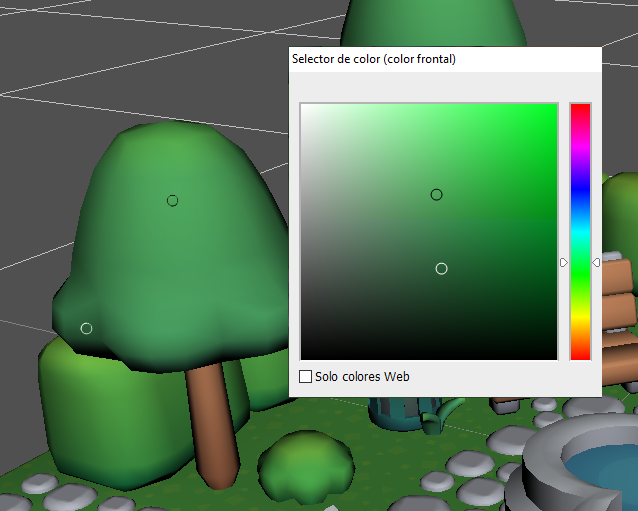Image resolution: width=638 pixels, height=511 pixels.
Task: Click the Solo colores Web label text
Action: click(362, 377)
